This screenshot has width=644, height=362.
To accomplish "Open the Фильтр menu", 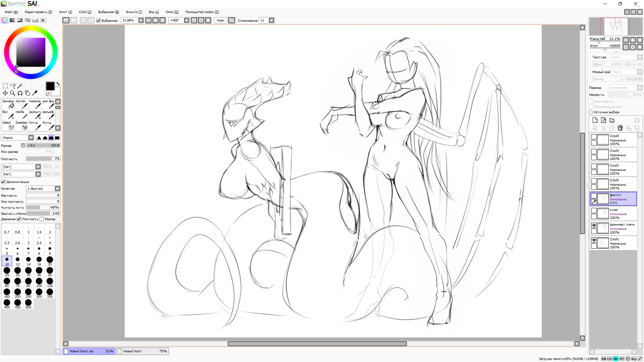I will tap(134, 12).
